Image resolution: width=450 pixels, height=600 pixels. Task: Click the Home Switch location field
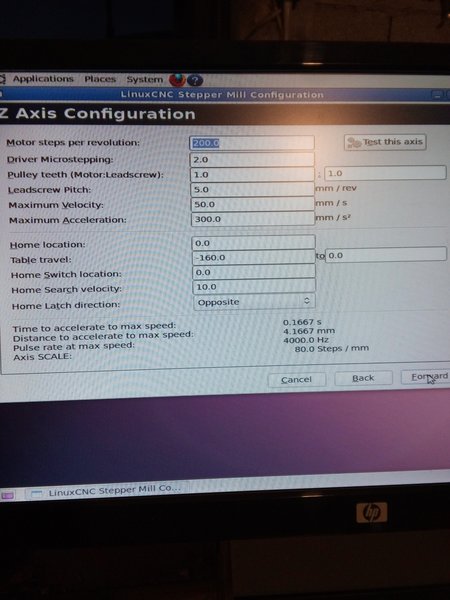click(254, 272)
